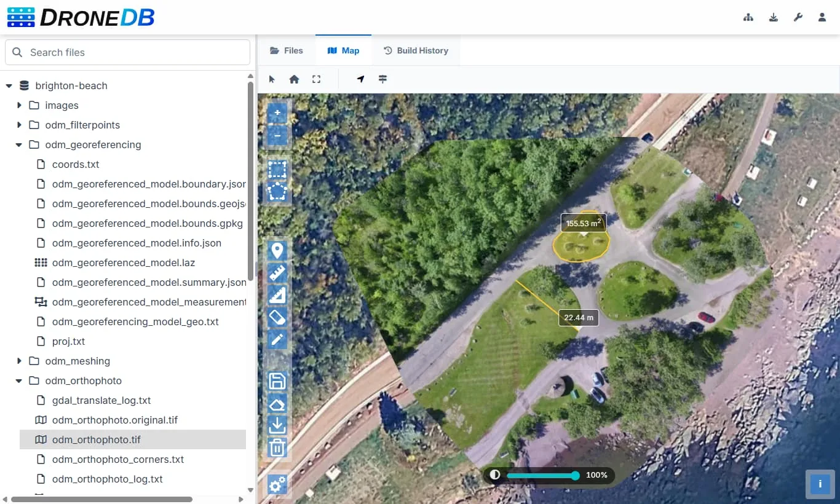Click the signpost icon in map toolbar

pos(382,79)
